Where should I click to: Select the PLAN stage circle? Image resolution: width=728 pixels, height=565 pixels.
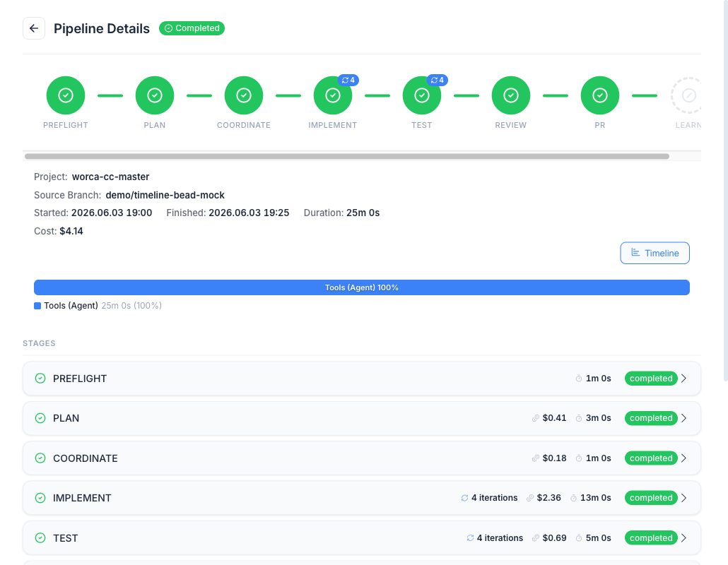[155, 95]
